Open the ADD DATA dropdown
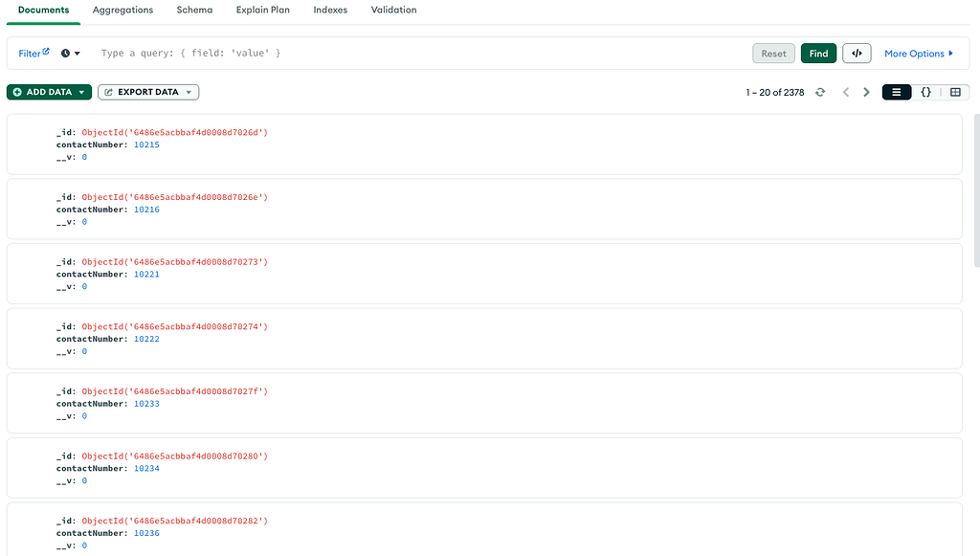The width and height of the screenshot is (980, 556). [x=50, y=92]
